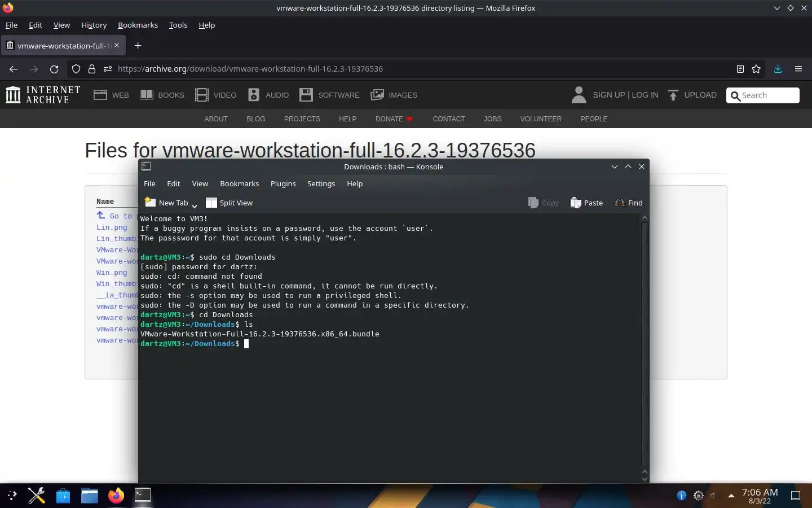Open Win.png file link
Image resolution: width=812 pixels, height=508 pixels.
[112, 273]
